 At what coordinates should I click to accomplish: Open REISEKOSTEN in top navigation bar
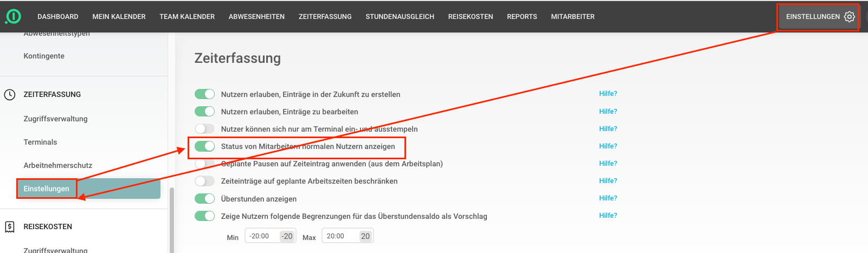471,17
